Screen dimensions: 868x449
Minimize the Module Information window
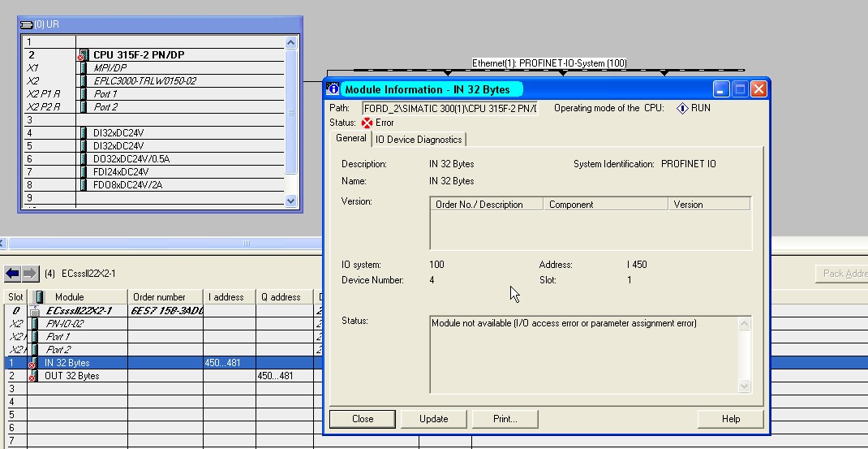(x=721, y=89)
